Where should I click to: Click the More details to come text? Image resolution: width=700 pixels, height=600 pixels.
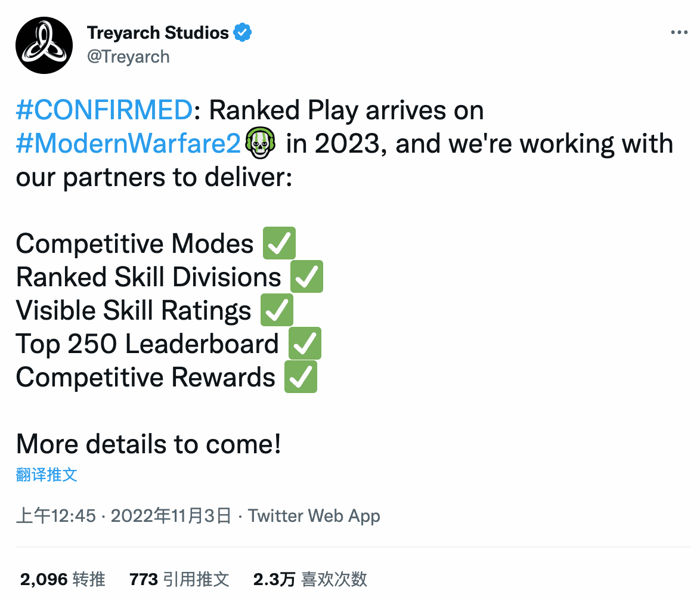click(148, 444)
